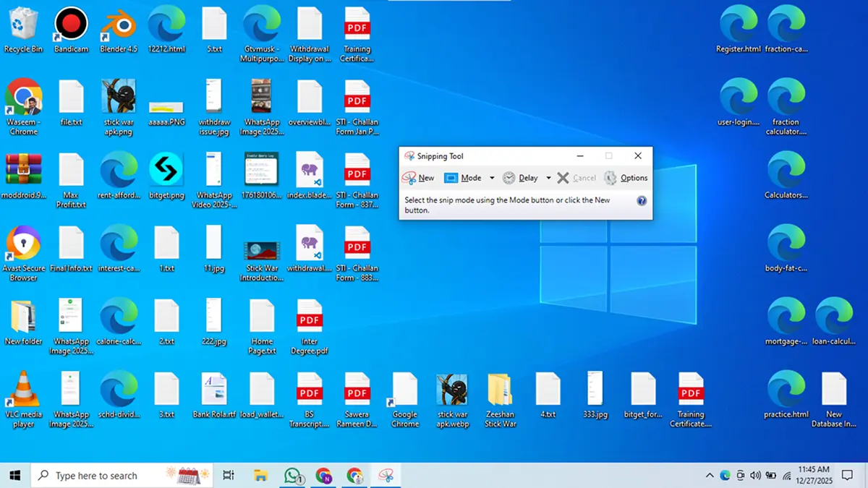Select the loan-calcul Edge file
The height and width of the screenshot is (488, 868).
(x=834, y=322)
